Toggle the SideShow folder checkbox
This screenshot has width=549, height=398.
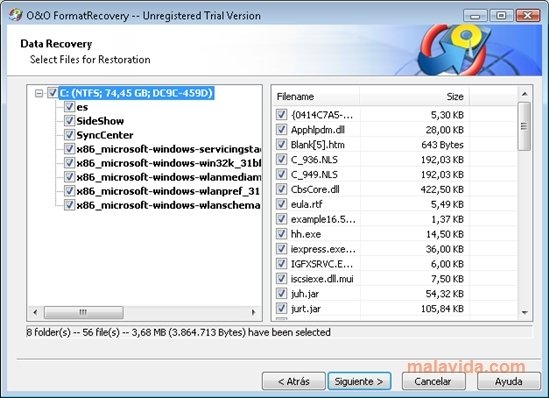pyautogui.click(x=69, y=121)
